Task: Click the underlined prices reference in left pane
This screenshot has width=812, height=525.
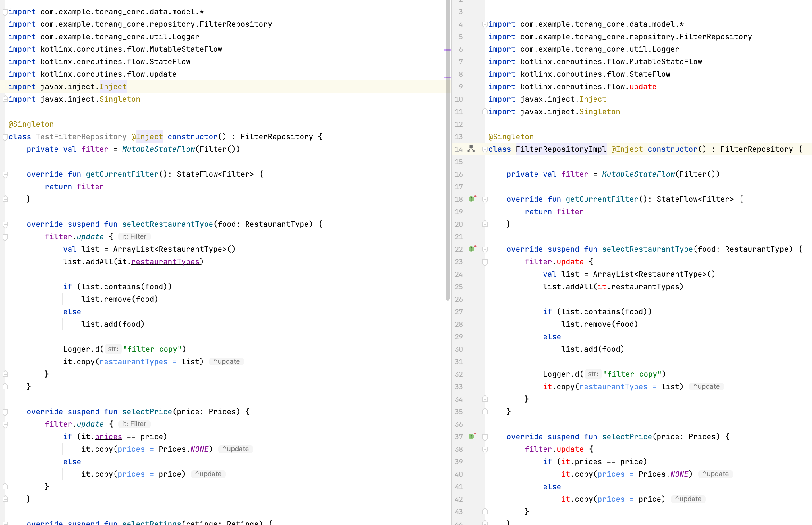Action: [108, 437]
